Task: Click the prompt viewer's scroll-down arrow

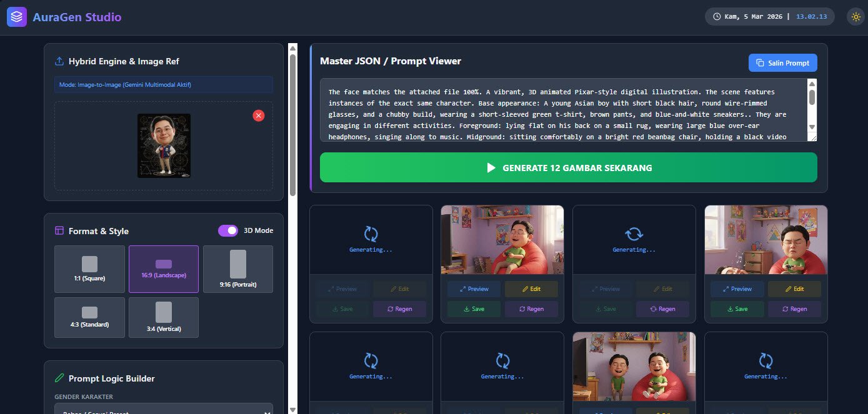Action: tap(812, 127)
